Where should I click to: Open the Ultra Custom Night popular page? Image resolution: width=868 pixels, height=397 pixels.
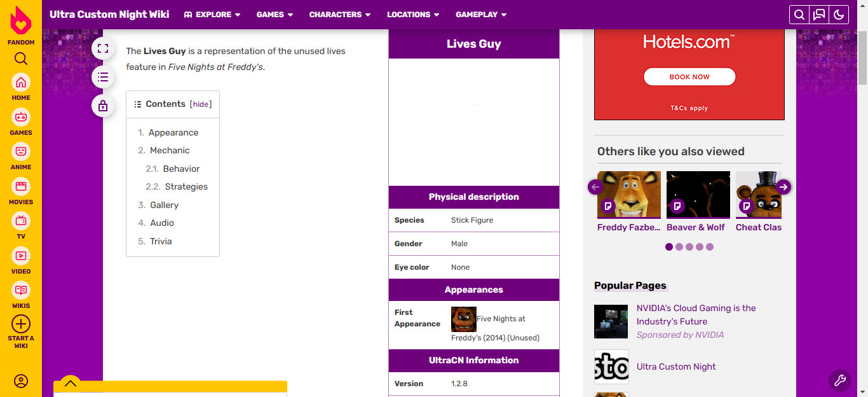676,366
